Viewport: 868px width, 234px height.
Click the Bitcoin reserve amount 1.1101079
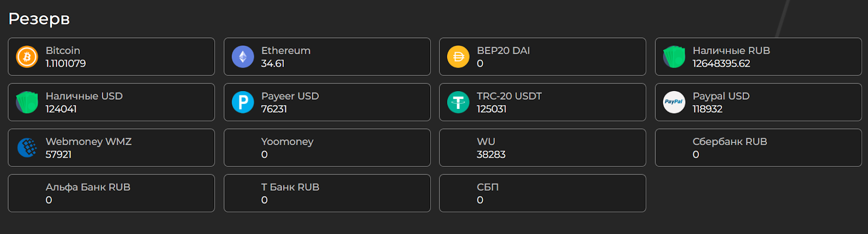point(66,63)
